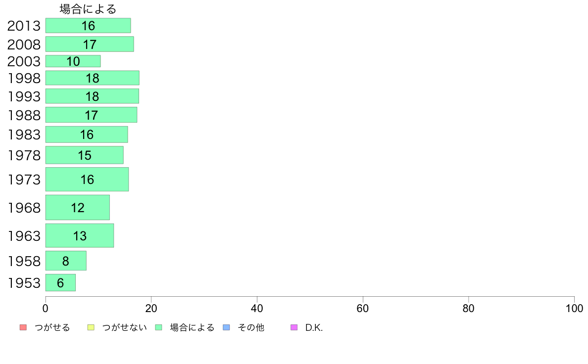Select the 1968 bar showing 12

click(78, 207)
